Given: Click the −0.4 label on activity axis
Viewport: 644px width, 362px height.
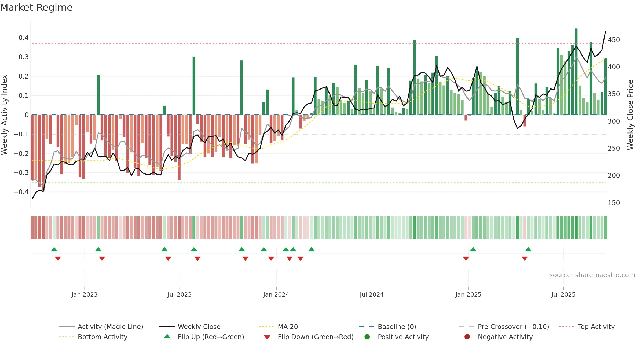Looking at the screenshot, I should 21,192.
